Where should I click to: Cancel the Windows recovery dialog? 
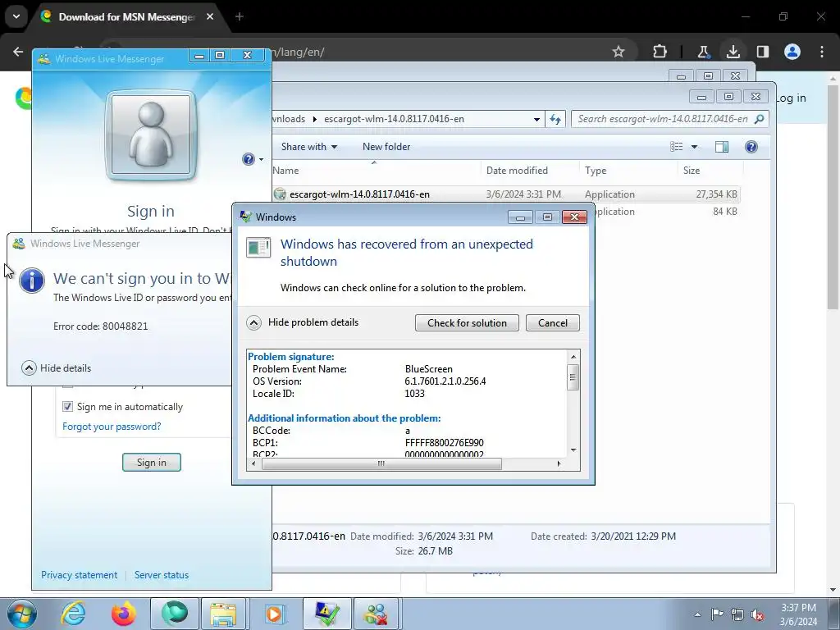pos(552,323)
